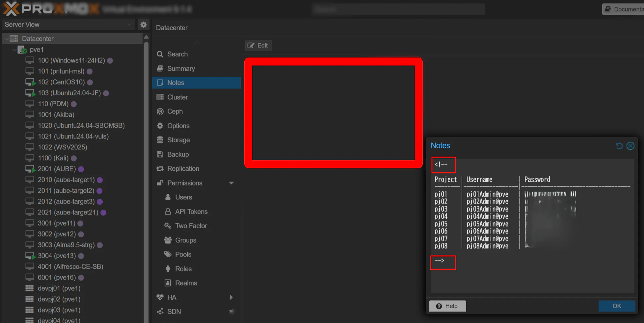This screenshot has height=323, width=644.
Task: Open the Cluster settings
Action: coord(196,97)
